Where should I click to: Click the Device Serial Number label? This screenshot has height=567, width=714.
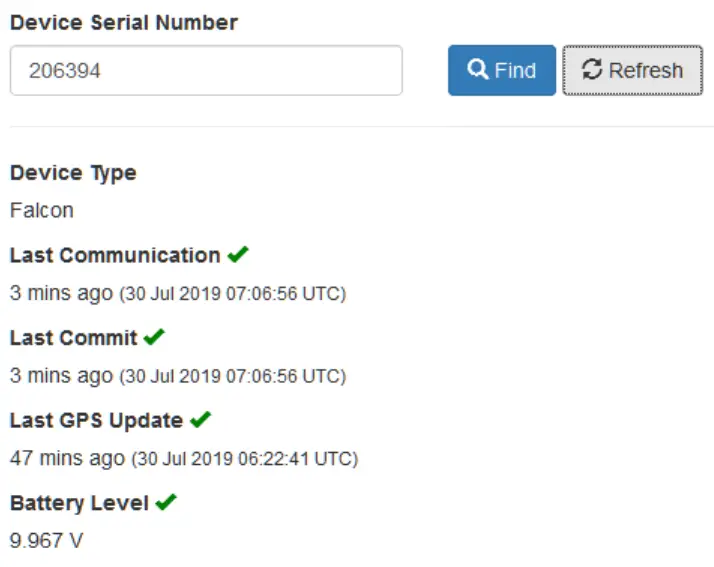124,23
